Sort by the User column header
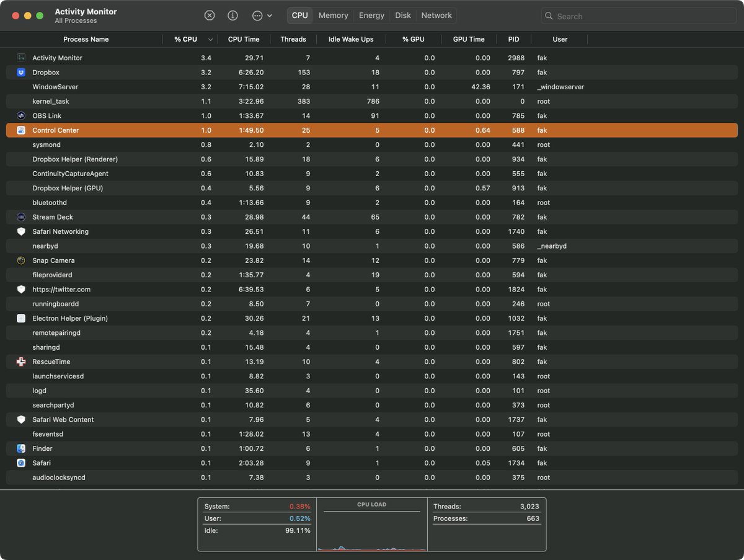Screen dimensions: 744x560 [560, 39]
